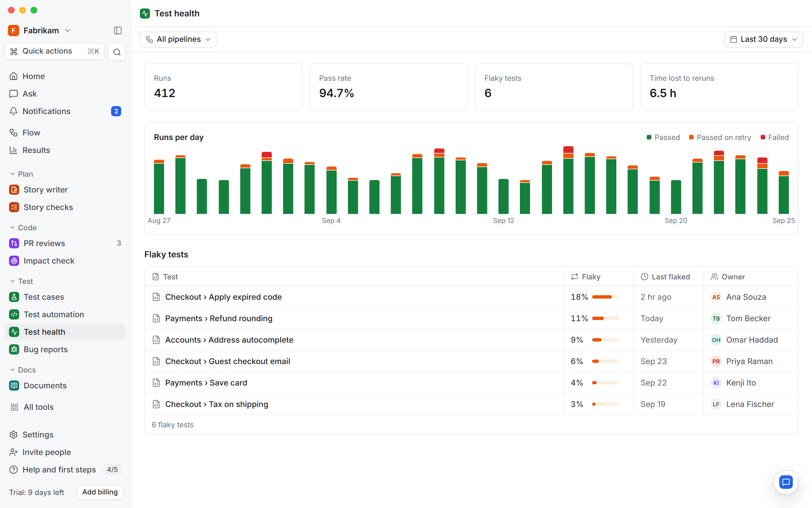Collapse the Test section
This screenshot has width=812, height=508.
(x=21, y=281)
